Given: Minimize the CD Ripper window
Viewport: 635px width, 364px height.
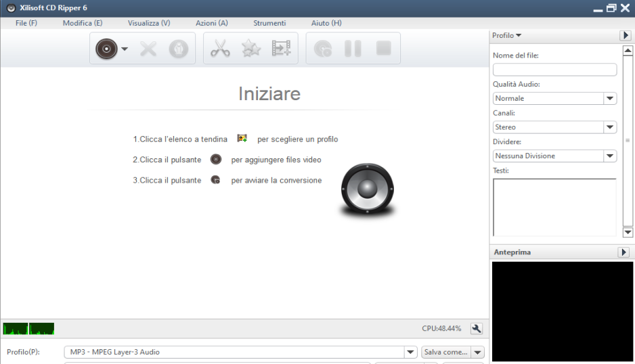Looking at the screenshot, I should pos(598,9).
